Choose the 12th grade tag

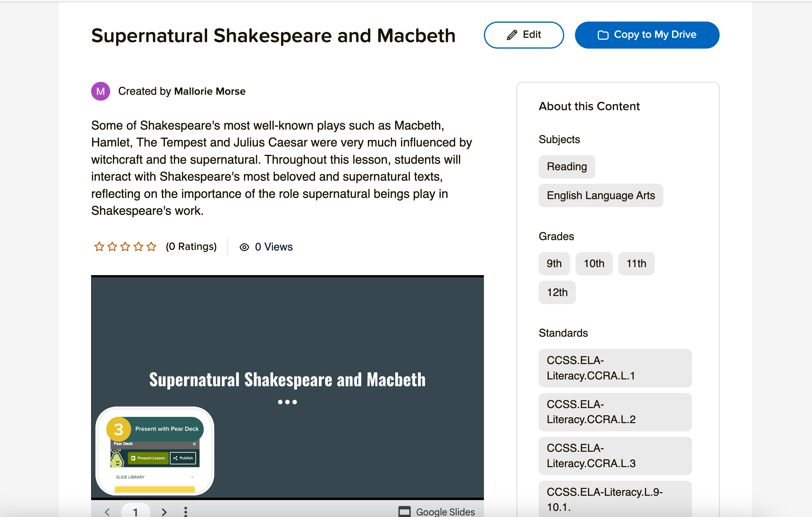[557, 292]
